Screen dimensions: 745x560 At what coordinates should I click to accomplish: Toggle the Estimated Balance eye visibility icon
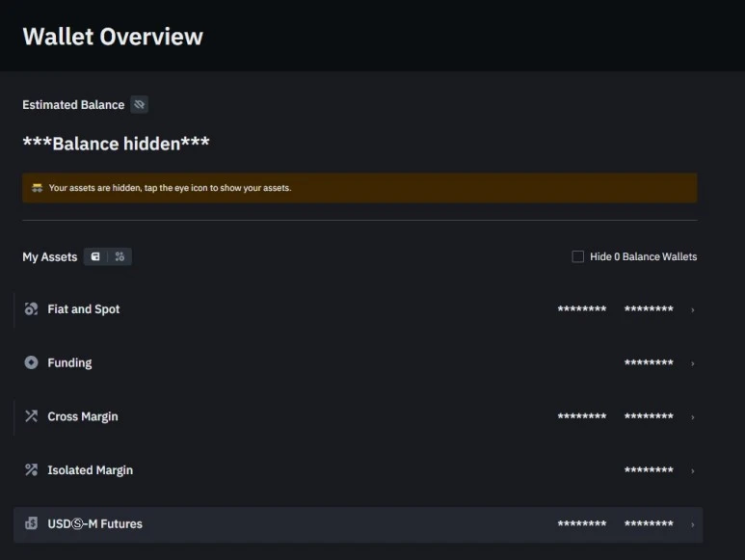[x=139, y=104]
